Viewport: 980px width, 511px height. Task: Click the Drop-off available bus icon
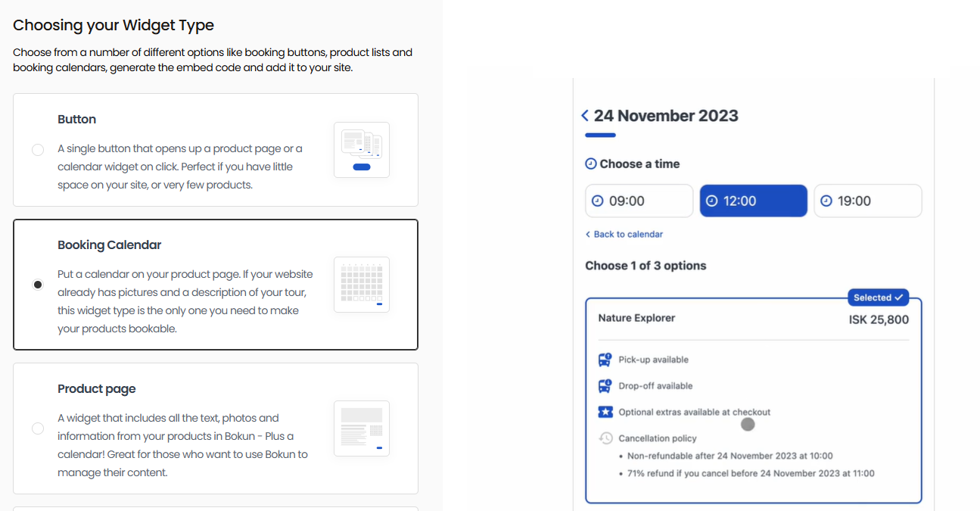[605, 385]
